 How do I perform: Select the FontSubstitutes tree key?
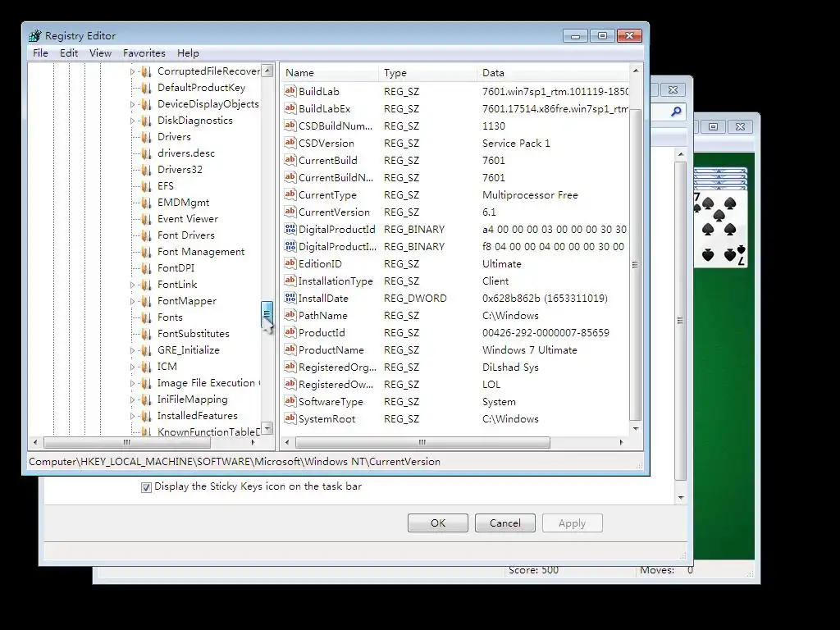[x=193, y=334]
